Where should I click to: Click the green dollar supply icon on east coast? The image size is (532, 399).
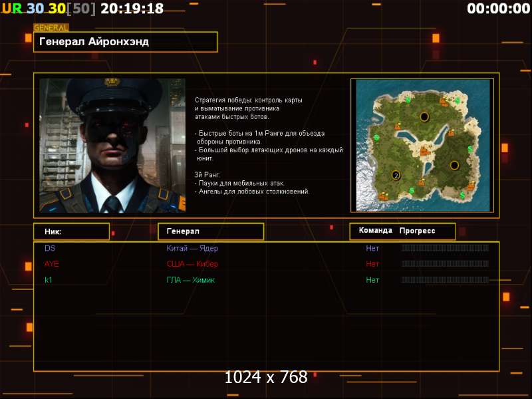point(470,148)
